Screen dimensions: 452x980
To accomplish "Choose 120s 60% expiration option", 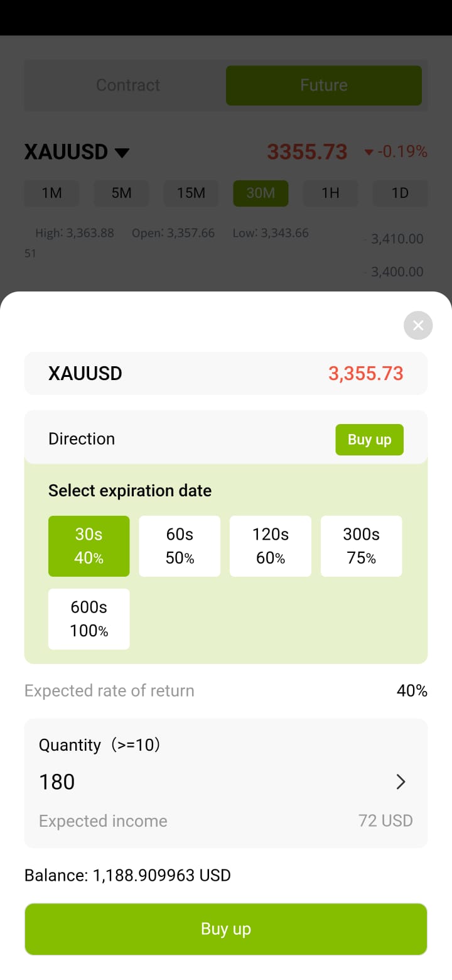I will tap(271, 546).
